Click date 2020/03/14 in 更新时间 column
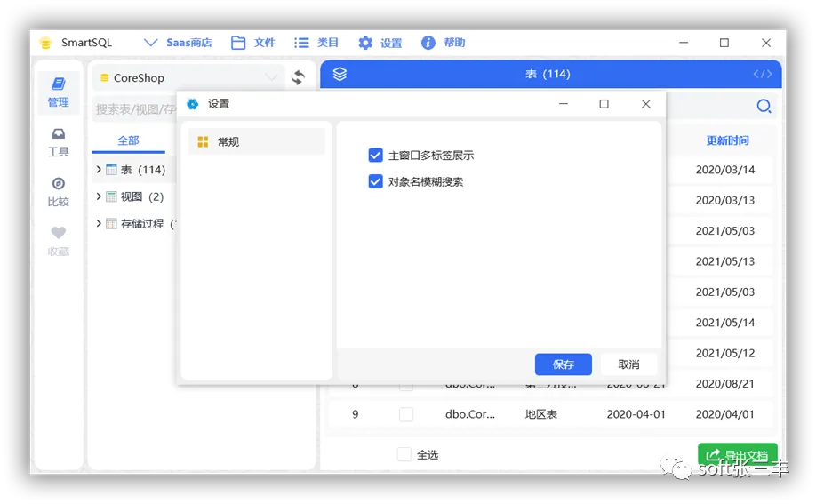Screen dimensions: 816x504 [x=725, y=170]
